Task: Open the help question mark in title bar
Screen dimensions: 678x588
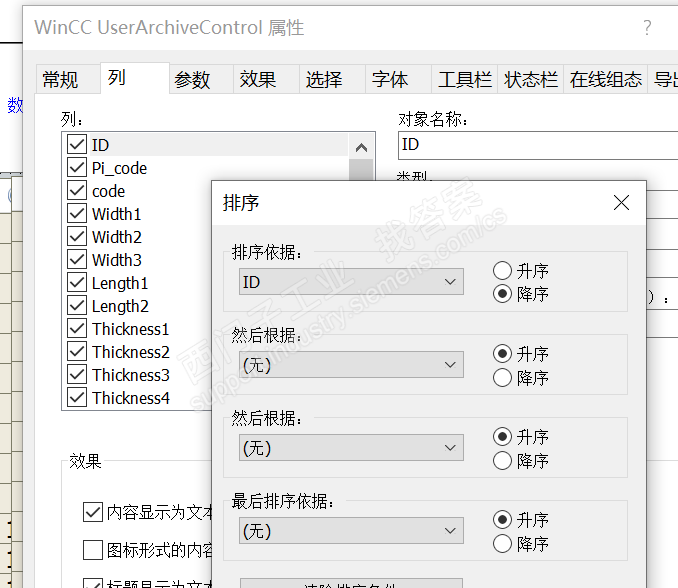Action: tap(647, 28)
